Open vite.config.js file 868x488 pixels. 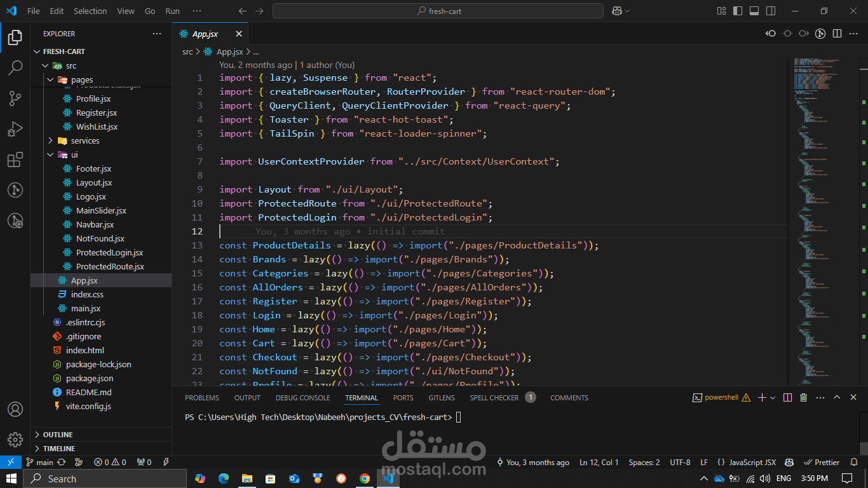coord(88,406)
